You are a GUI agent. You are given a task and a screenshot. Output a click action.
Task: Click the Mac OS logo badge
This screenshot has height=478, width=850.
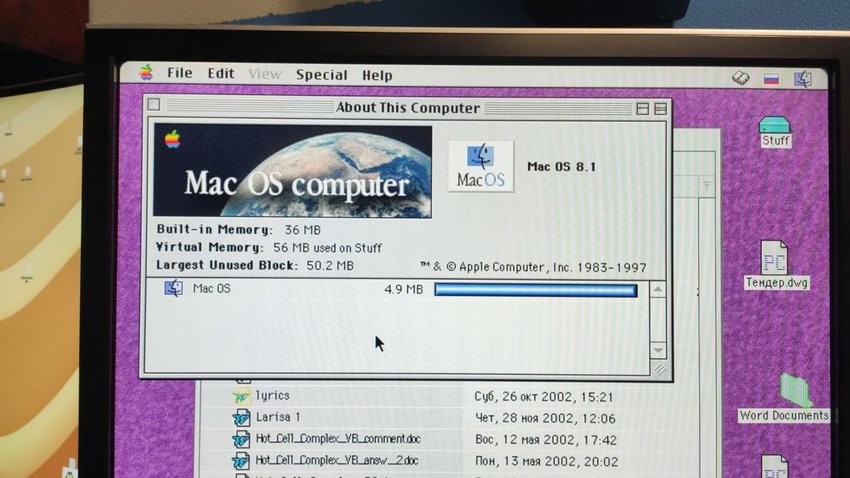click(x=481, y=166)
